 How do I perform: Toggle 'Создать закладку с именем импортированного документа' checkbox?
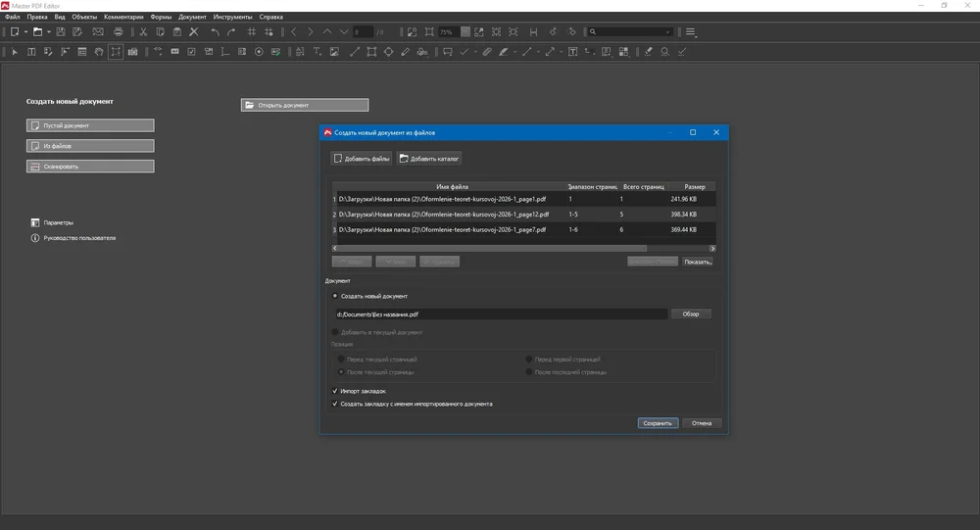click(x=335, y=404)
